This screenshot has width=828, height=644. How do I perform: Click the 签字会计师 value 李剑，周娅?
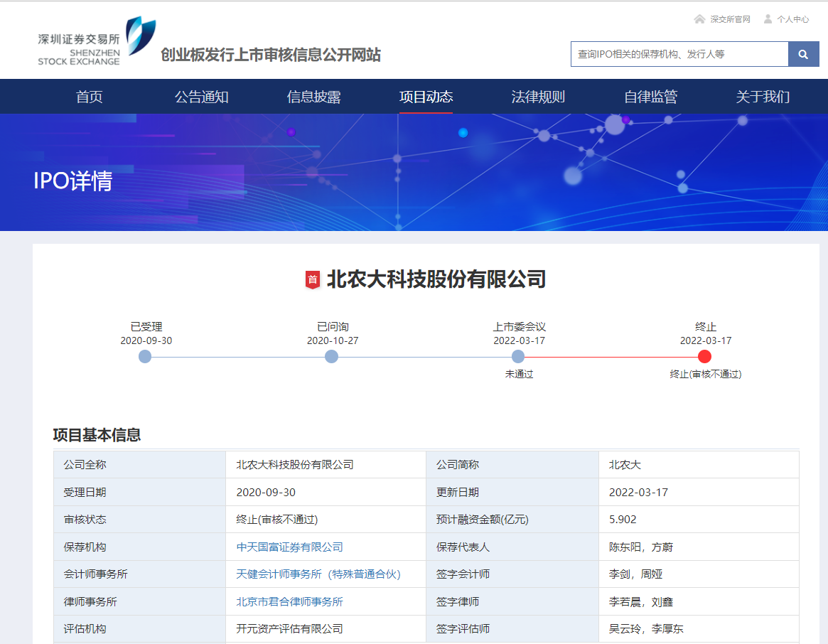(x=636, y=574)
